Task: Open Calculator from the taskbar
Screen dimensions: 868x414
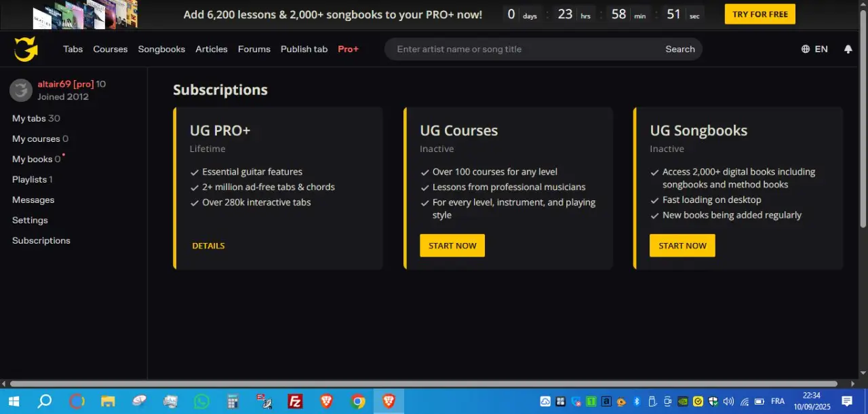Action: (233, 401)
